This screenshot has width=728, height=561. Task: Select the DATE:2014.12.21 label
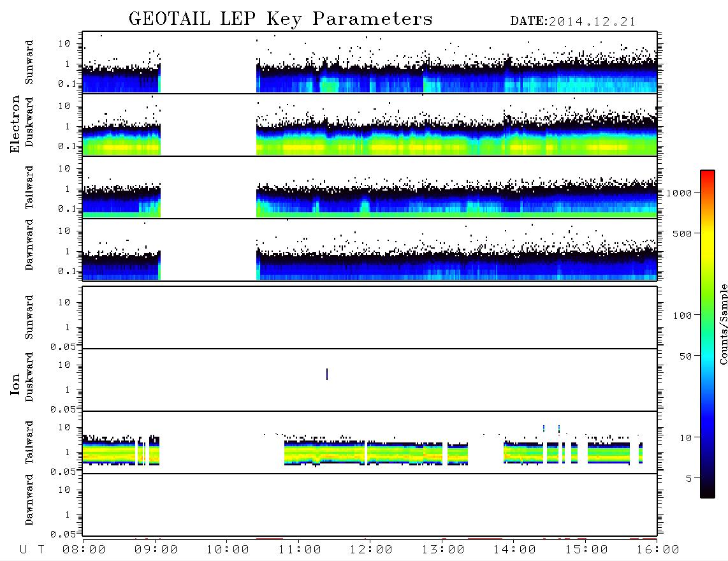[573, 22]
